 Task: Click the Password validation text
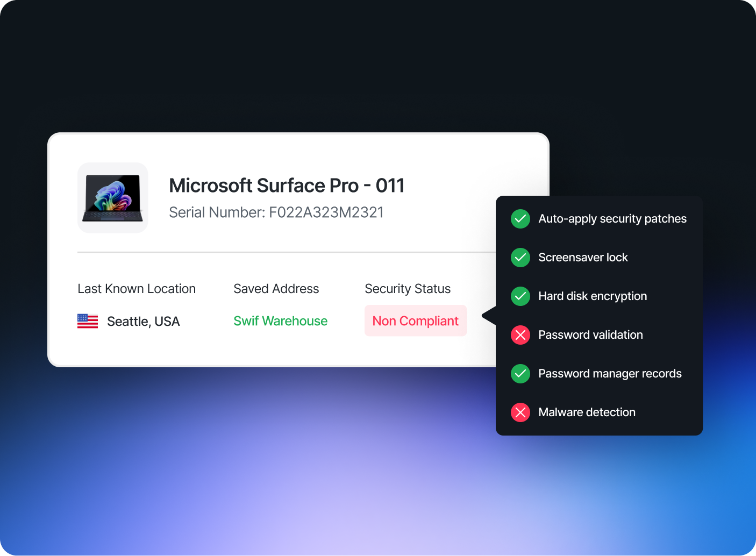point(591,335)
